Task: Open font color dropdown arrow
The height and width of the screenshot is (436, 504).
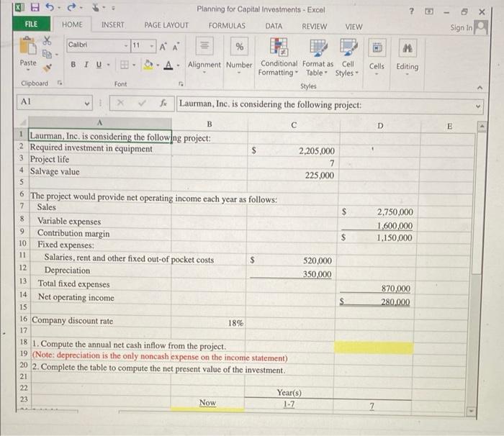Action: (x=178, y=65)
